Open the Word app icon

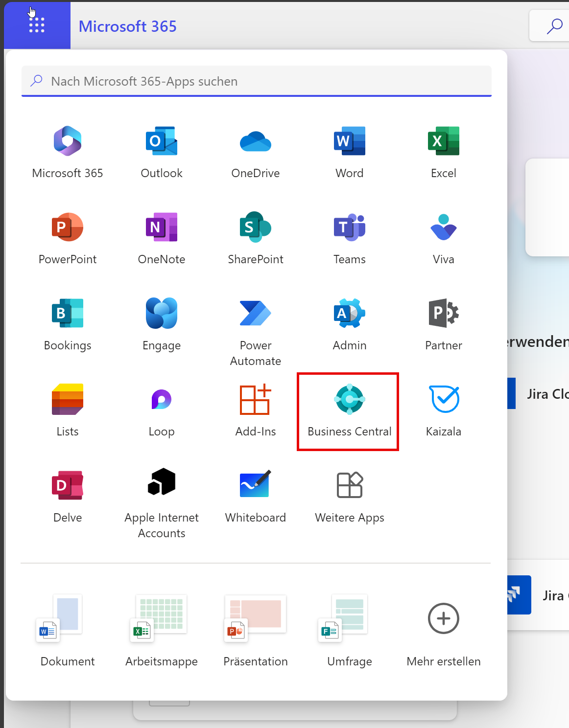[x=349, y=152]
